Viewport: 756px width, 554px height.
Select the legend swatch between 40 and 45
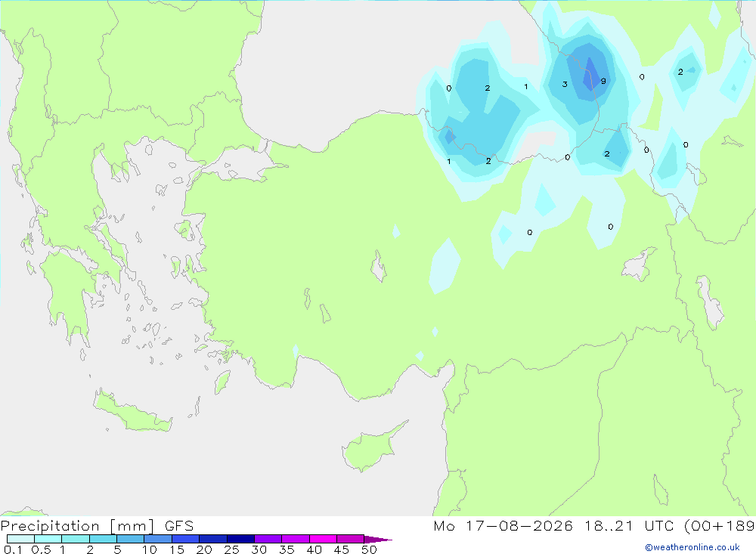tap(323, 539)
